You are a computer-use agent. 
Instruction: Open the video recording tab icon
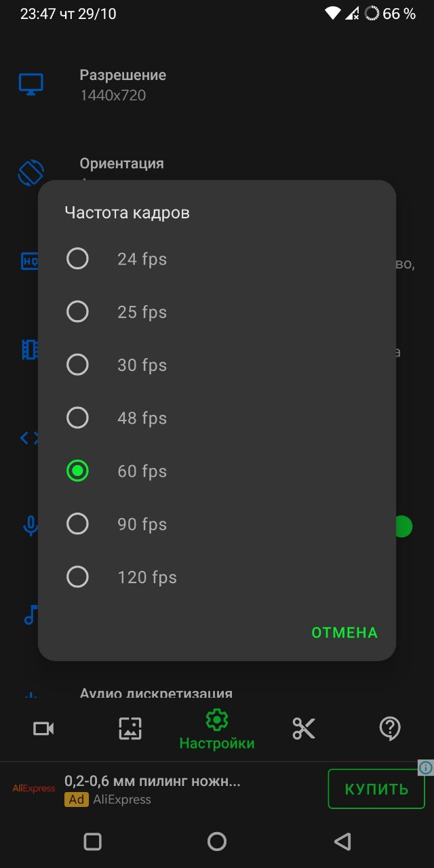coord(43,729)
